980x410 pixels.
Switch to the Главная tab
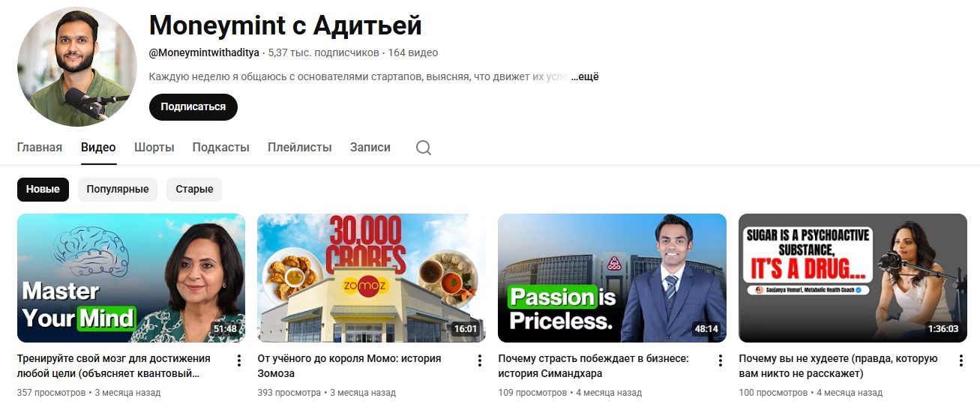(40, 148)
